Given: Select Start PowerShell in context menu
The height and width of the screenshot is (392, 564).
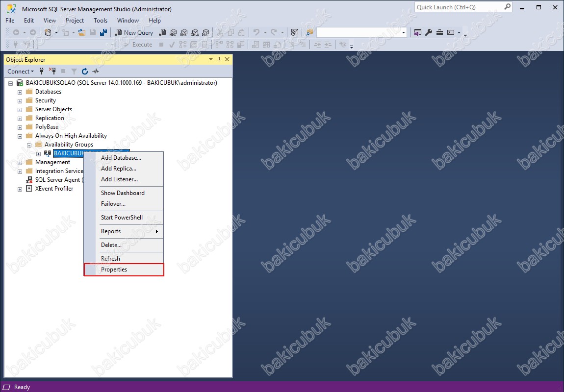Looking at the screenshot, I should [x=124, y=218].
